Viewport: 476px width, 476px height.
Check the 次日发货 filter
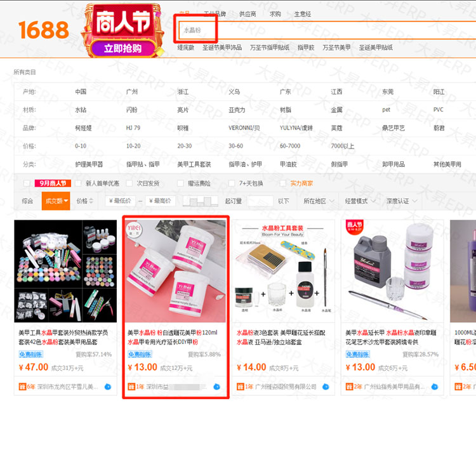tap(129, 183)
